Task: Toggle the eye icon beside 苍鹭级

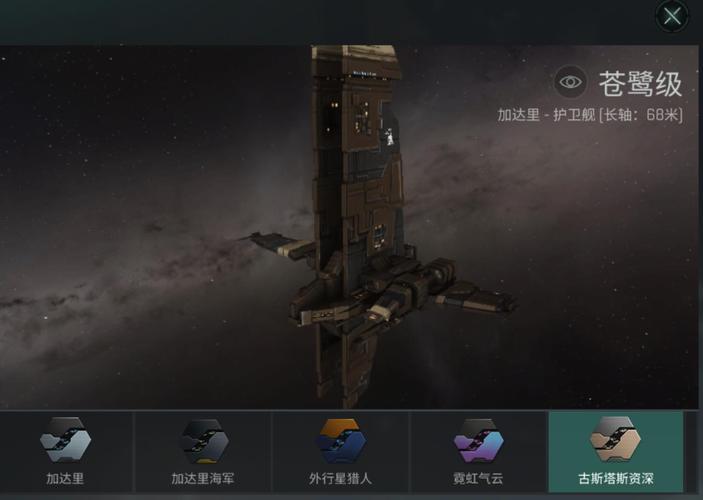Action: [x=570, y=82]
